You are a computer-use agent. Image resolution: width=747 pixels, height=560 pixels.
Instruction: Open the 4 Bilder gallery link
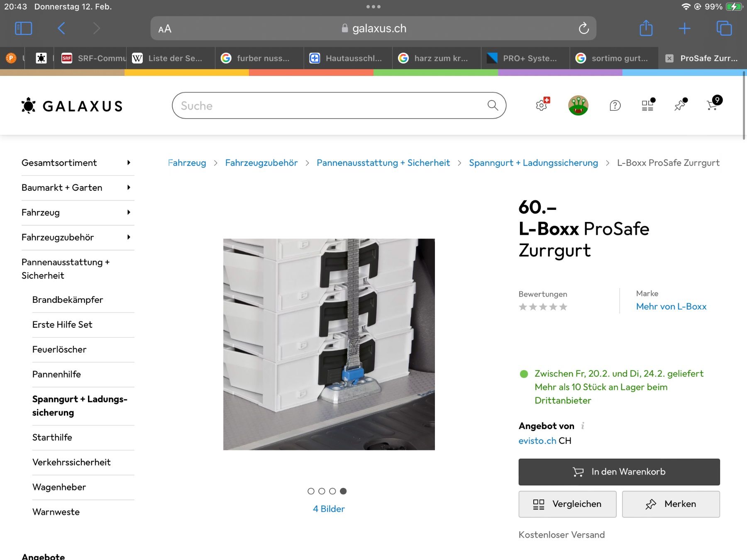pos(329,509)
